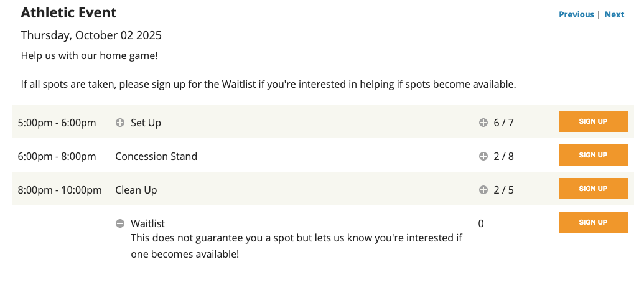This screenshot has width=644, height=290.
Task: Sign up for the Clean Up shift
Action: tap(593, 189)
